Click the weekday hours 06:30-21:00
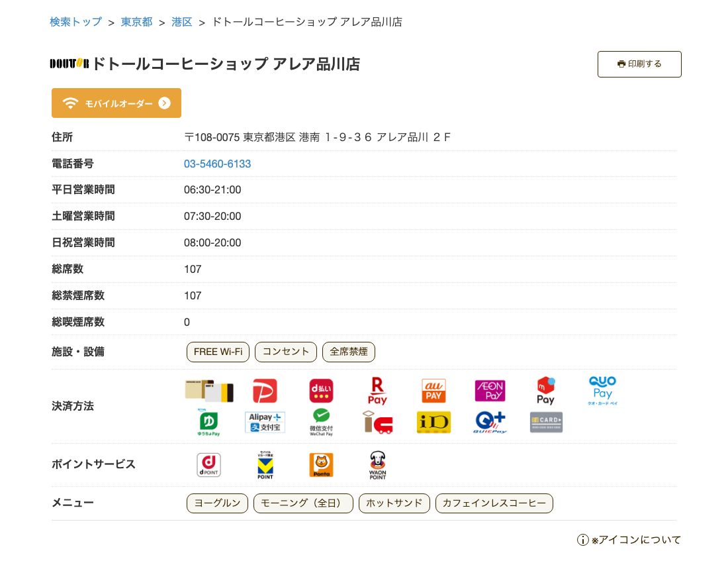The height and width of the screenshot is (563, 728). (212, 189)
